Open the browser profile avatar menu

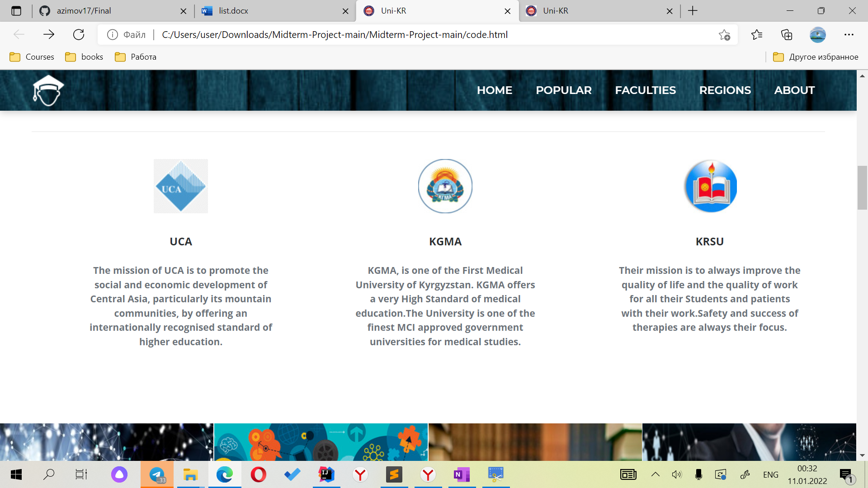coord(818,35)
